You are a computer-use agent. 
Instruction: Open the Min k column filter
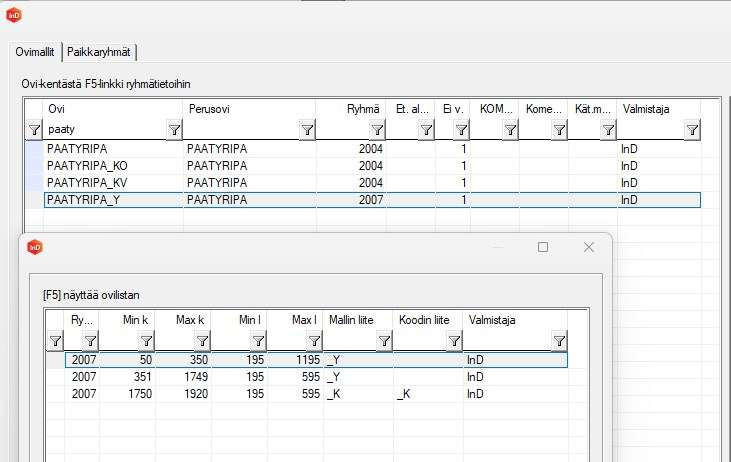click(146, 341)
